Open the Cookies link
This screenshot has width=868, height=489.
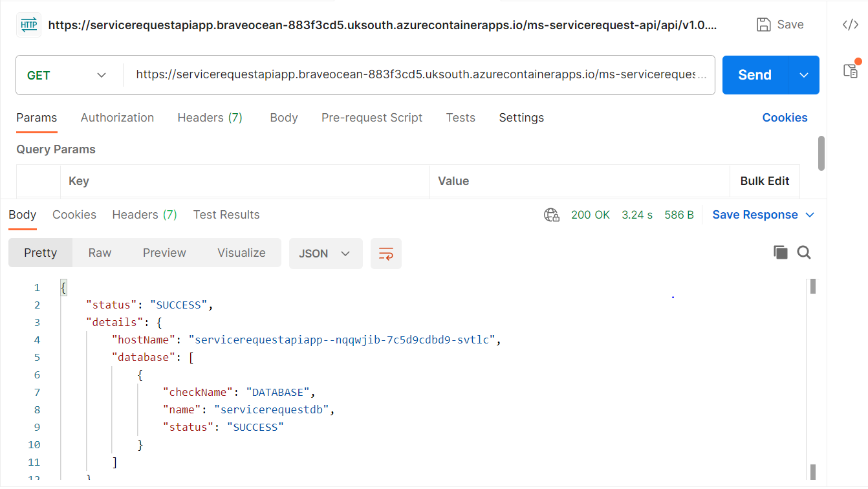click(785, 118)
